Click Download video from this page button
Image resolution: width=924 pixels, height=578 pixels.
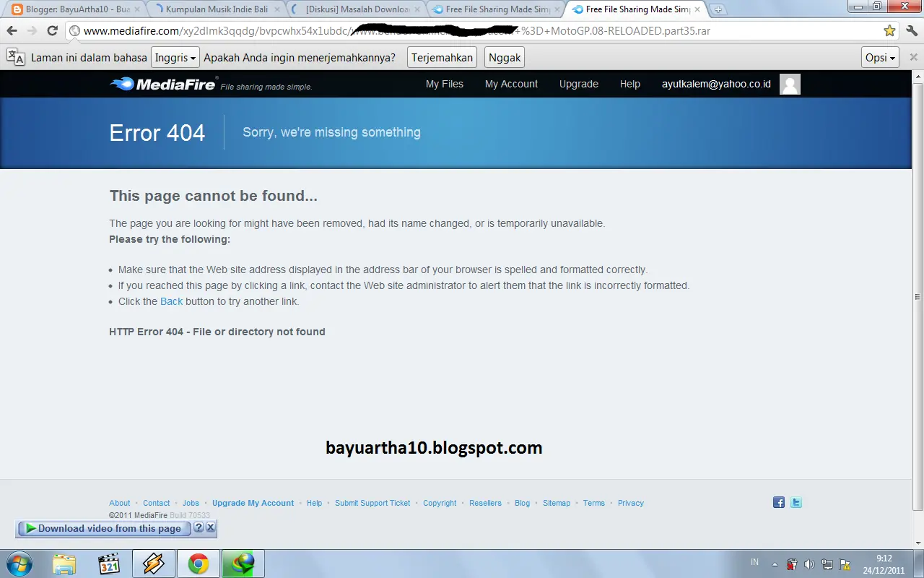(x=104, y=528)
